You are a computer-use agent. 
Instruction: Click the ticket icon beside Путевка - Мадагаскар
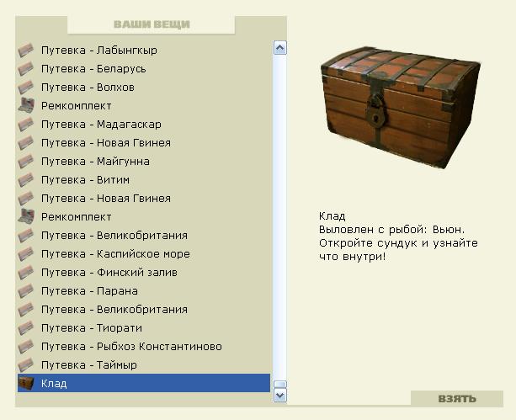pyautogui.click(x=25, y=124)
